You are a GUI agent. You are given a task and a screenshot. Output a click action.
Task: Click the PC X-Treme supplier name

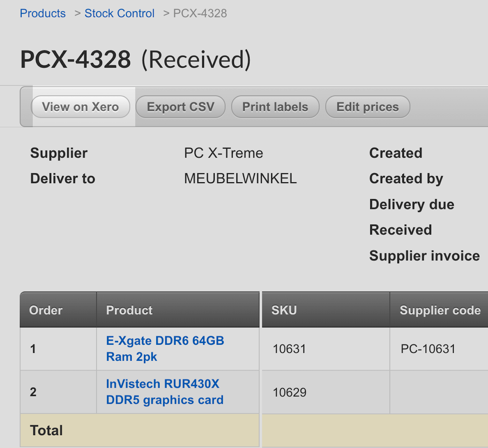pos(223,153)
